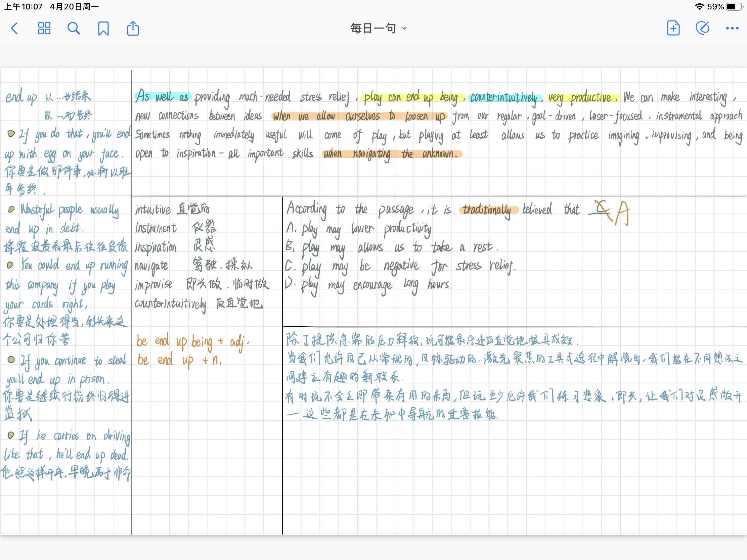The image size is (747, 560).
Task: Tap the cyan highlighted "As well as" text
Action: pos(163,97)
